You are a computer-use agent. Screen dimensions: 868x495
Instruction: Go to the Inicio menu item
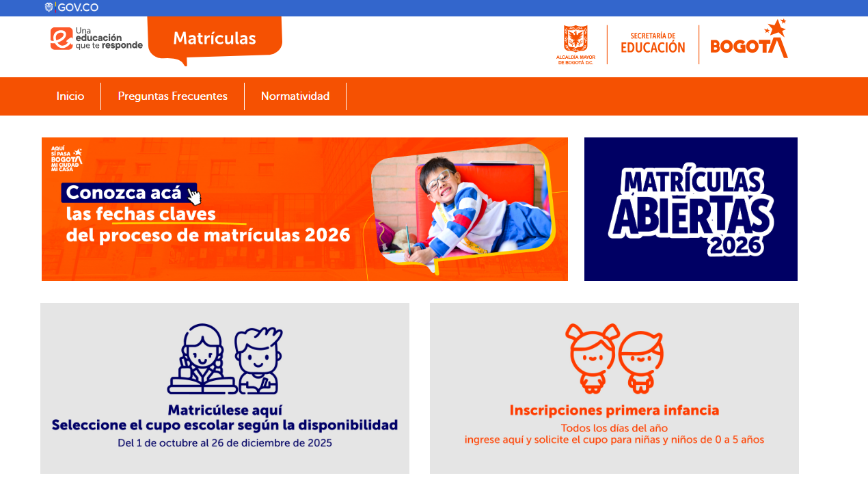point(70,96)
